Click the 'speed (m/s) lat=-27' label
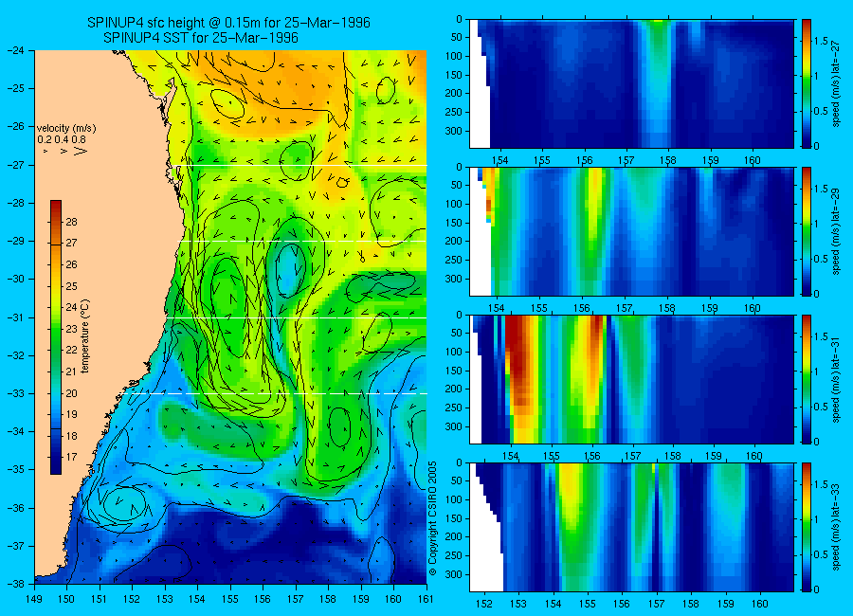 (837, 83)
